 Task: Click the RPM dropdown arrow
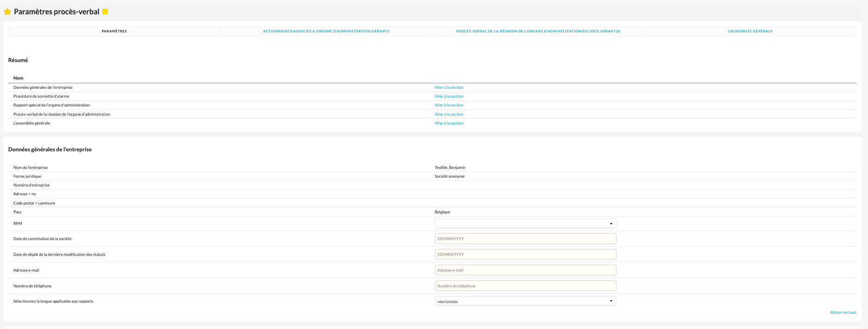pyautogui.click(x=611, y=224)
